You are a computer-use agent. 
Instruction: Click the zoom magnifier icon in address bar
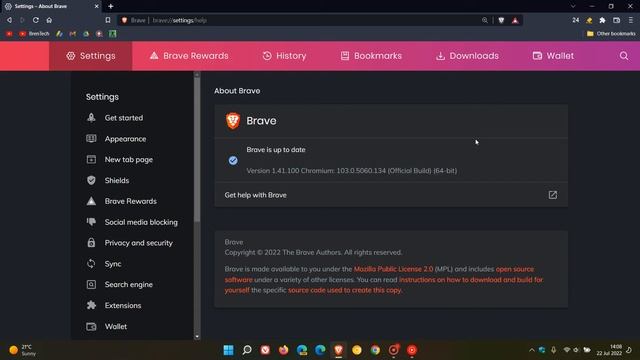click(484, 20)
